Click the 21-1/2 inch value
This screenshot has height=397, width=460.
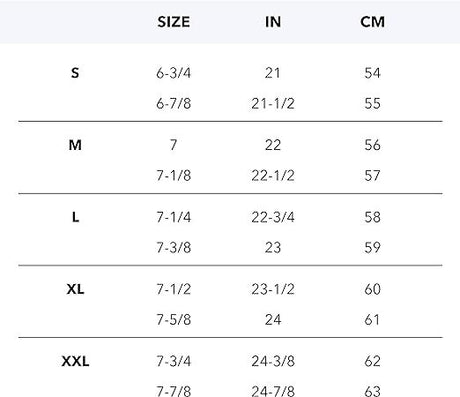click(273, 103)
